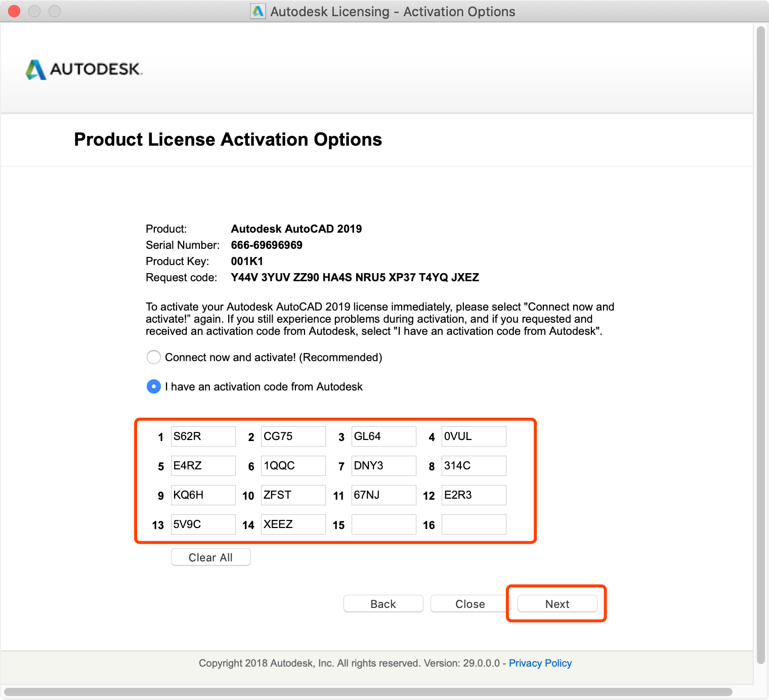
Task: Open the Privacy Policy link
Action: [540, 663]
